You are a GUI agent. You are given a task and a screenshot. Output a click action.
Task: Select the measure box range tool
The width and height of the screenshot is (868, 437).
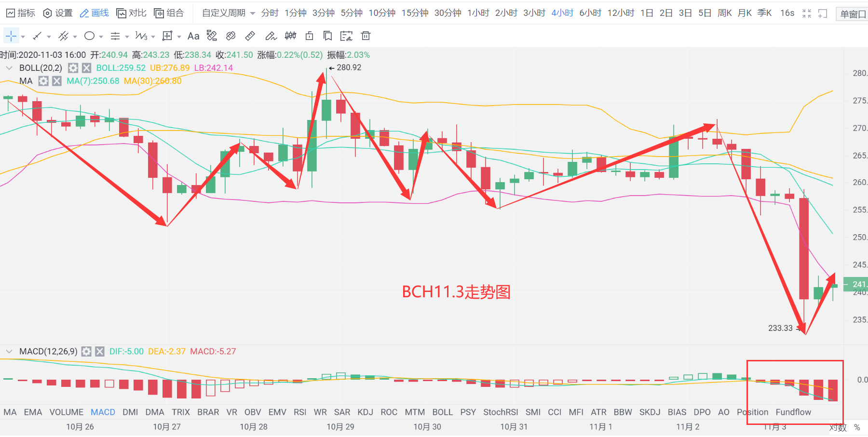point(167,36)
